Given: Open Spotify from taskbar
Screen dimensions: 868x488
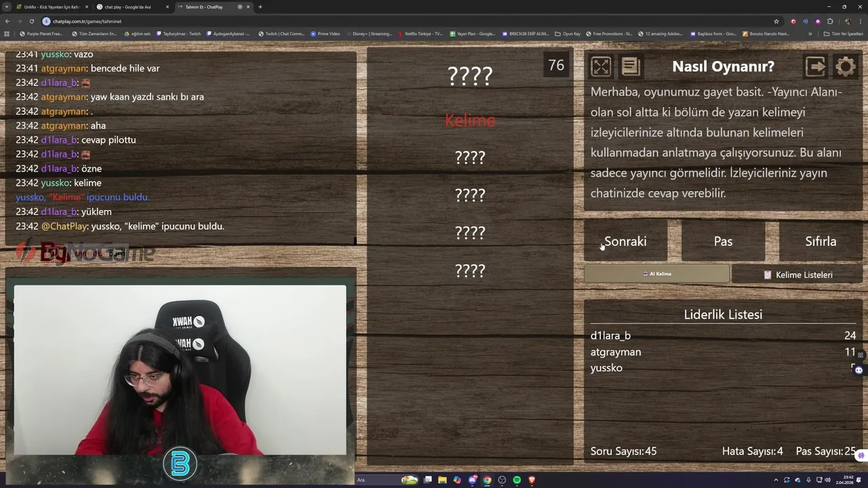Looking at the screenshot, I should click(517, 480).
